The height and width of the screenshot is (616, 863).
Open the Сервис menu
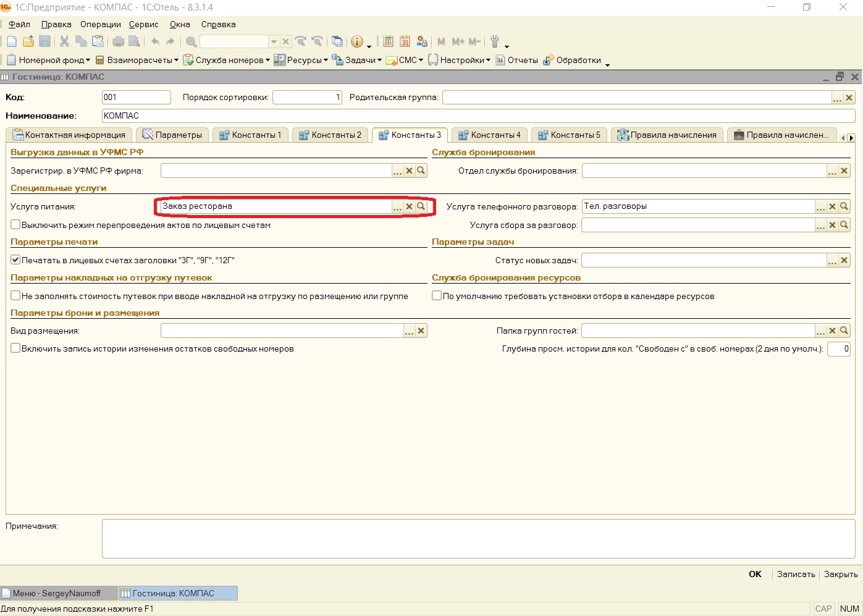point(144,24)
